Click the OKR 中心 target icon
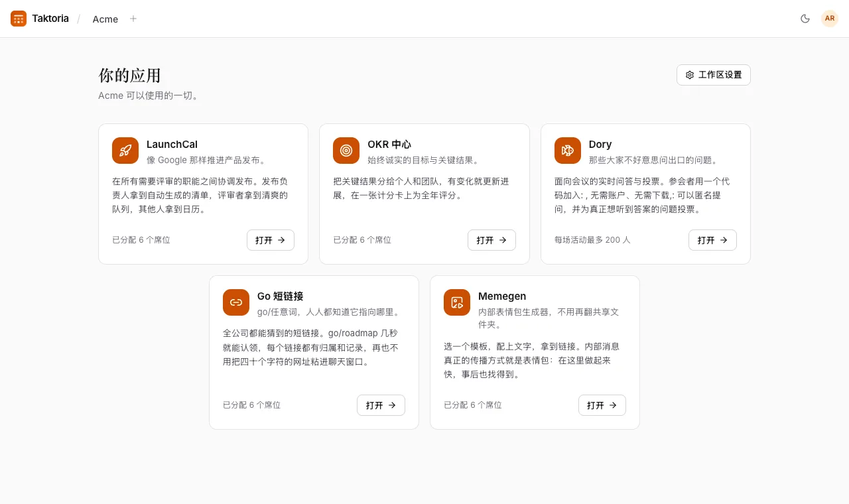Viewport: 849px width, 504px height. pyautogui.click(x=346, y=151)
